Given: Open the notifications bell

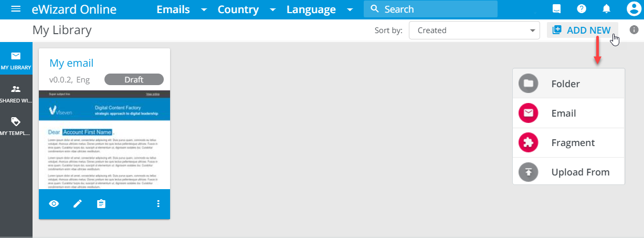Looking at the screenshot, I should pos(606,9).
